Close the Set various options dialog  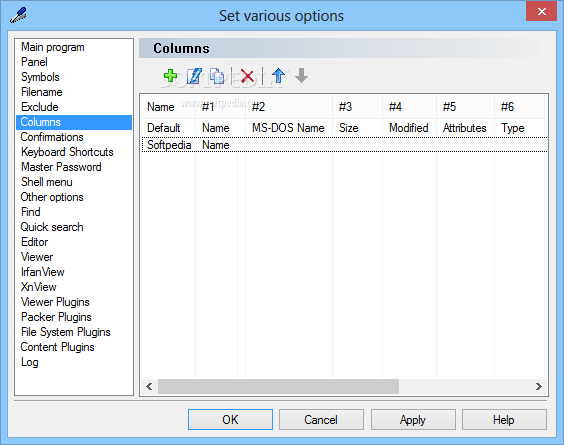pos(541,12)
